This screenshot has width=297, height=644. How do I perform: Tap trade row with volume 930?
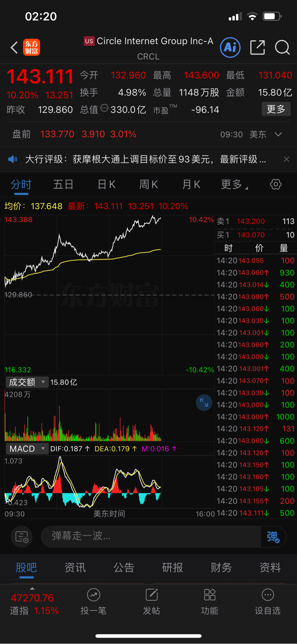pos(256,273)
